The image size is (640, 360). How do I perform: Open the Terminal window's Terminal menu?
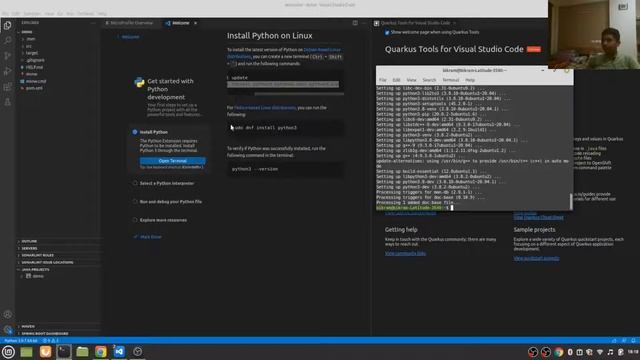click(451, 80)
